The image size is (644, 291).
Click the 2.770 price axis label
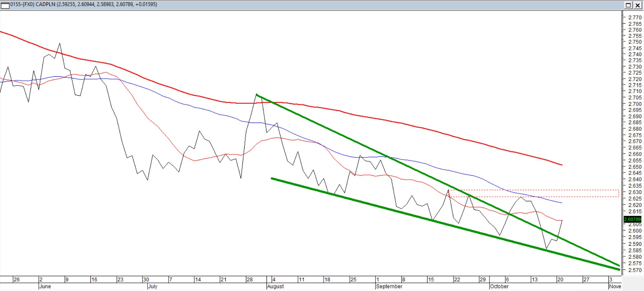coord(635,17)
